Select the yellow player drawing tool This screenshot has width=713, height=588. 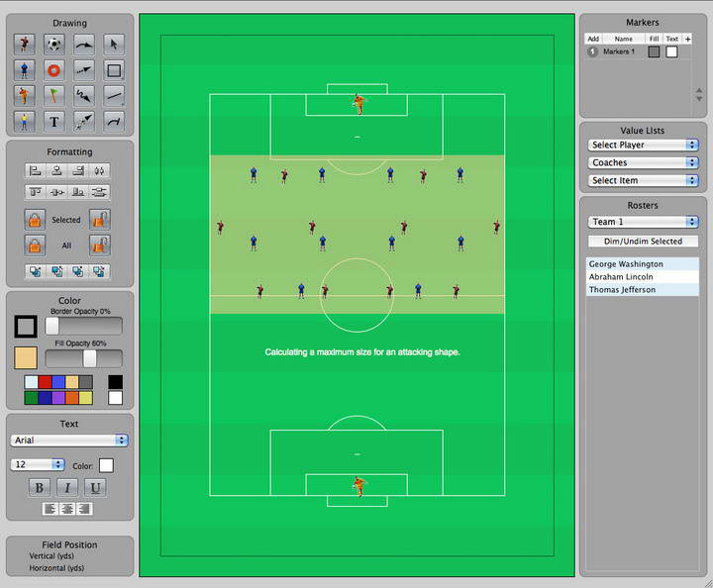tap(25, 122)
